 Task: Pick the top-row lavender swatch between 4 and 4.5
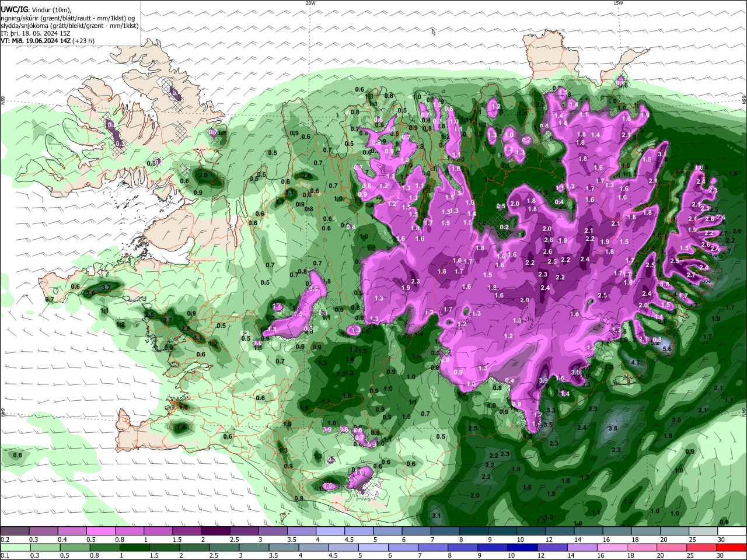coord(330,531)
